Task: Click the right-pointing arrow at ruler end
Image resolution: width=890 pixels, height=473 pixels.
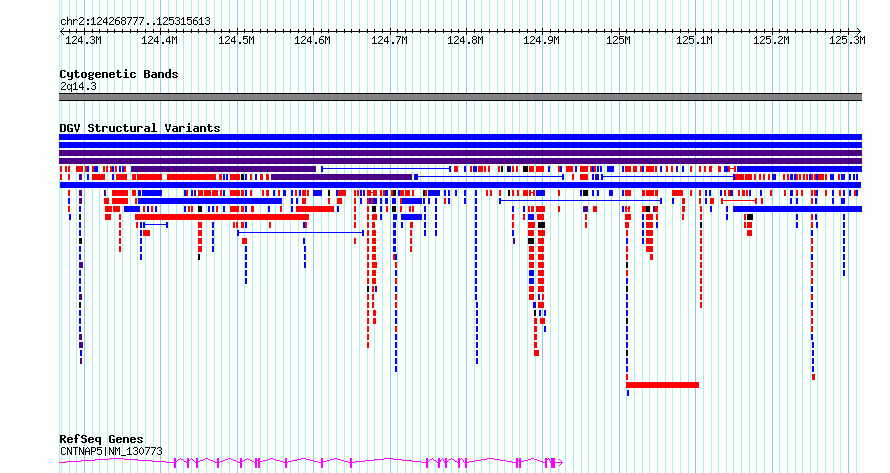Action: point(858,32)
